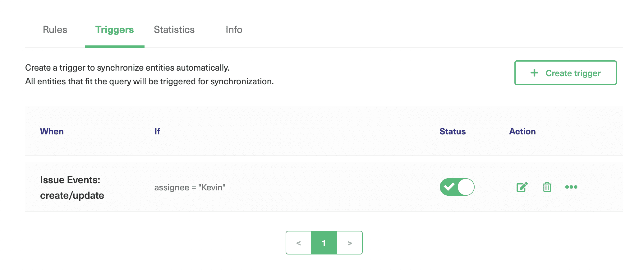
Task: Delete the Issue Events trigger
Action: point(547,187)
